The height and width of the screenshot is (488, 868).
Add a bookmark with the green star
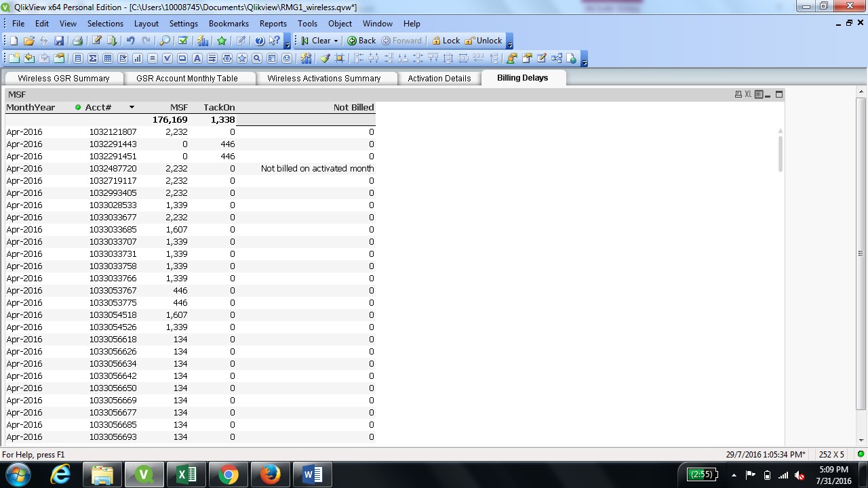222,41
